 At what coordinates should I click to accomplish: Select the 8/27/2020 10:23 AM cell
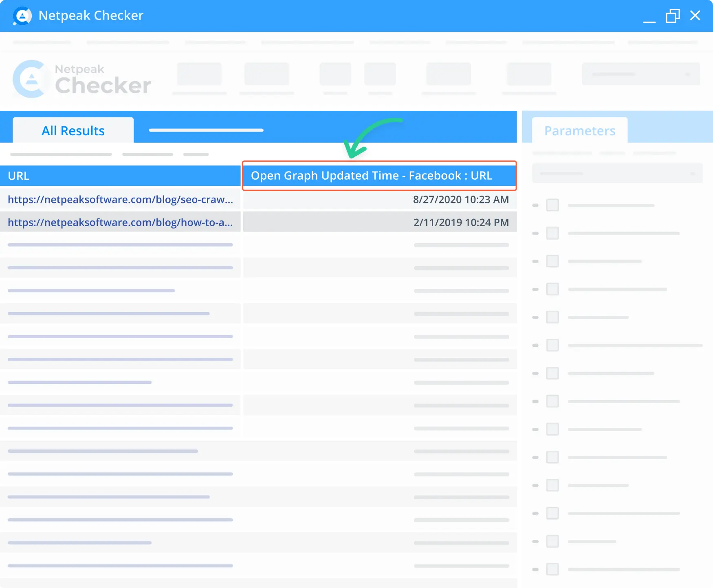[380, 199]
